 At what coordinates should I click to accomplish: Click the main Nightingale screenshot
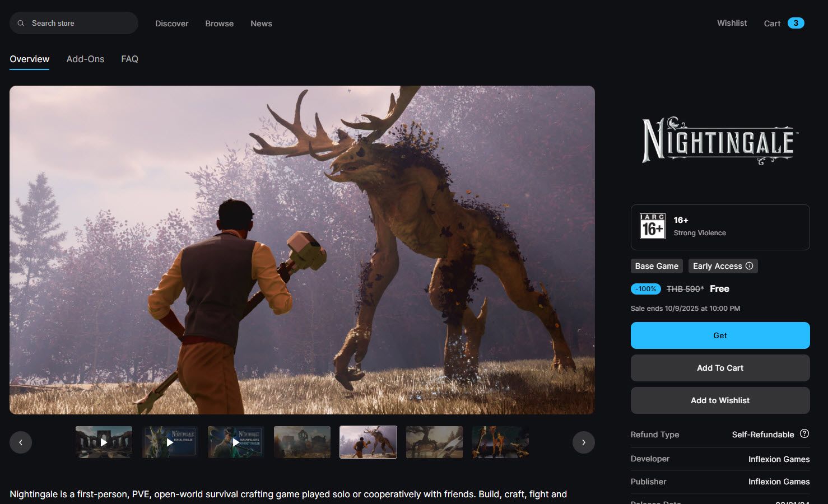point(302,250)
